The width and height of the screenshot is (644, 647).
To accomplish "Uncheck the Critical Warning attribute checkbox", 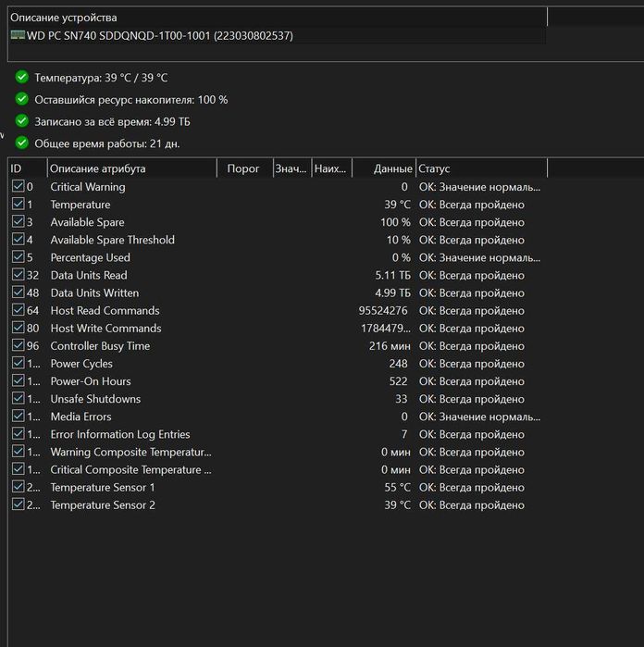I will click(x=18, y=187).
